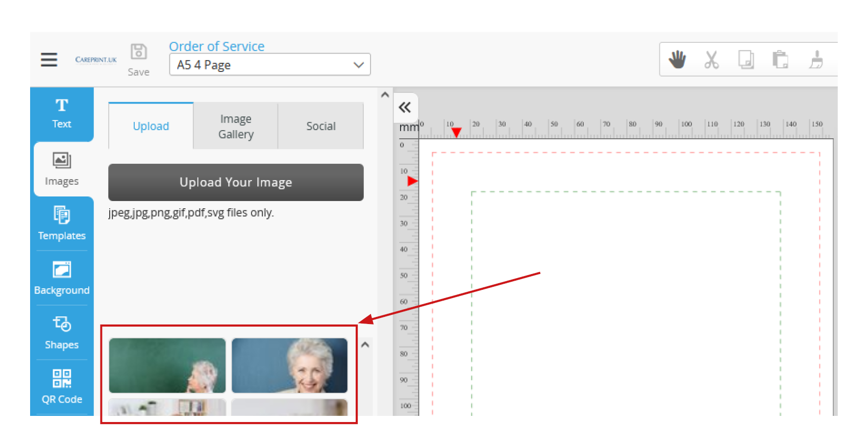Switch to the Social tab
Screen dimensions: 868x446
point(320,126)
